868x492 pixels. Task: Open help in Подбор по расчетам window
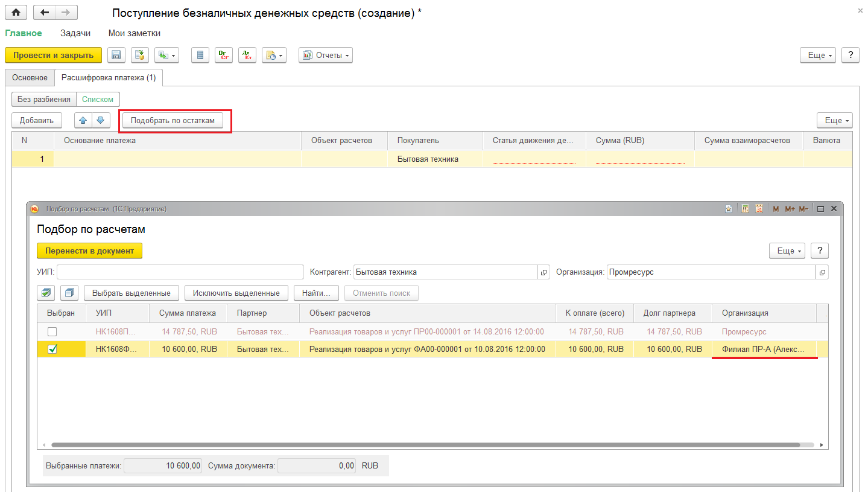(820, 251)
